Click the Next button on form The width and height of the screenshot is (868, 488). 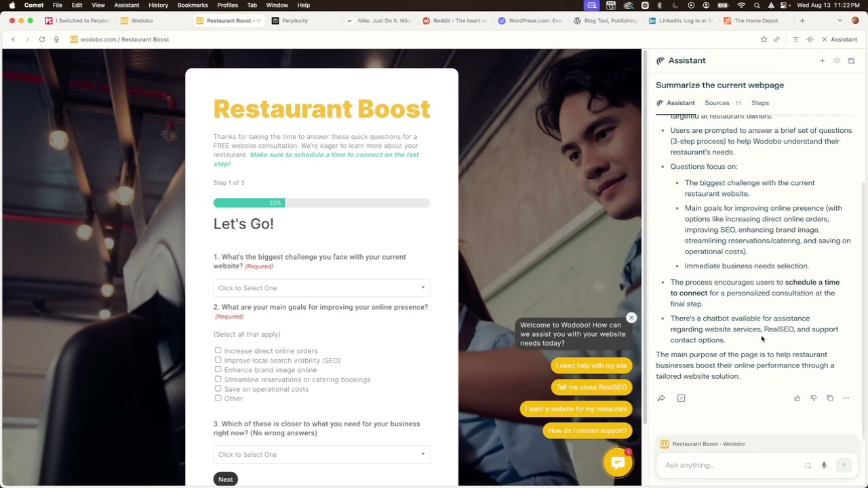pyautogui.click(x=226, y=479)
